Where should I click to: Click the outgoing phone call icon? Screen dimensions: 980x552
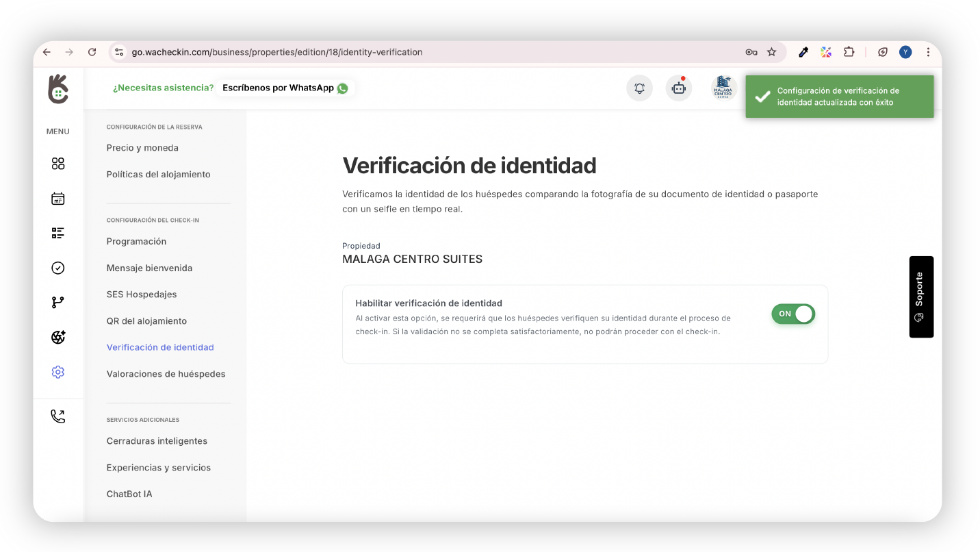click(58, 416)
